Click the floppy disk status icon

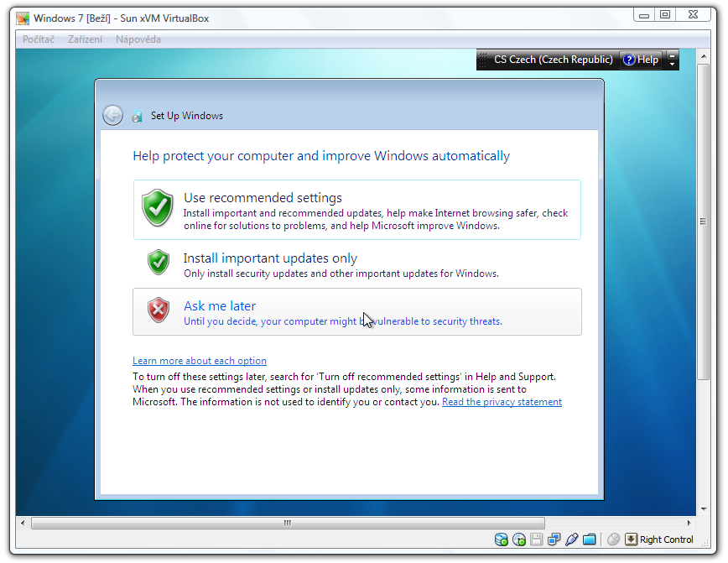click(536, 540)
